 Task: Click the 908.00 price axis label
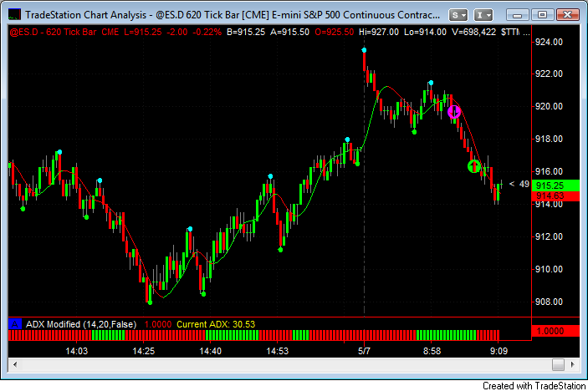[549, 302]
